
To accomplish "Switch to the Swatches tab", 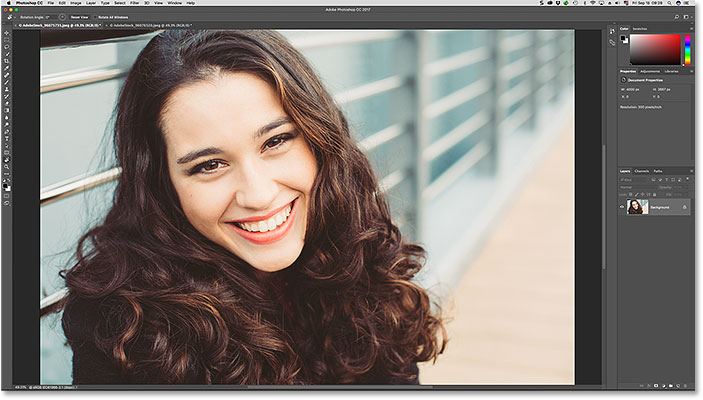I will (639, 29).
